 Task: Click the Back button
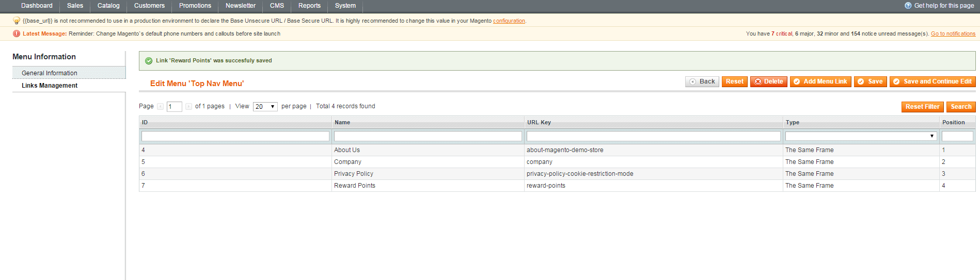coord(702,81)
